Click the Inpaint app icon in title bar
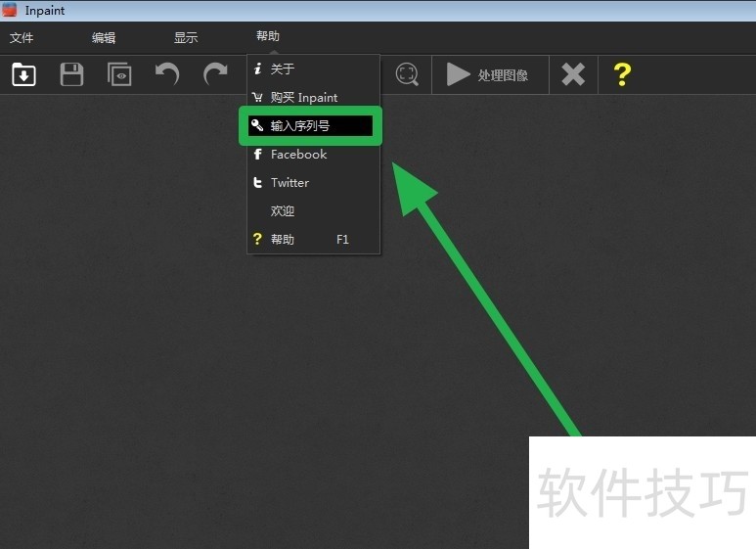Viewport: 756px width, 549px height. point(10,10)
